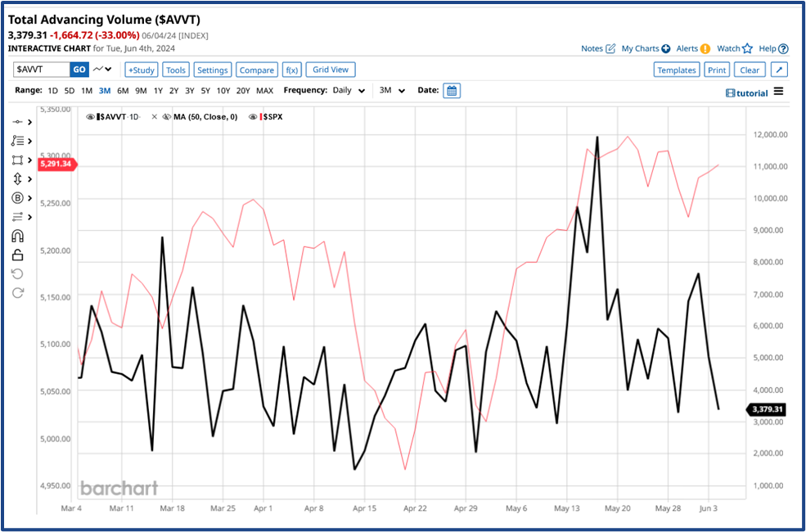The width and height of the screenshot is (806, 532).
Task: Click the circled B annotation tool
Action: (18, 198)
